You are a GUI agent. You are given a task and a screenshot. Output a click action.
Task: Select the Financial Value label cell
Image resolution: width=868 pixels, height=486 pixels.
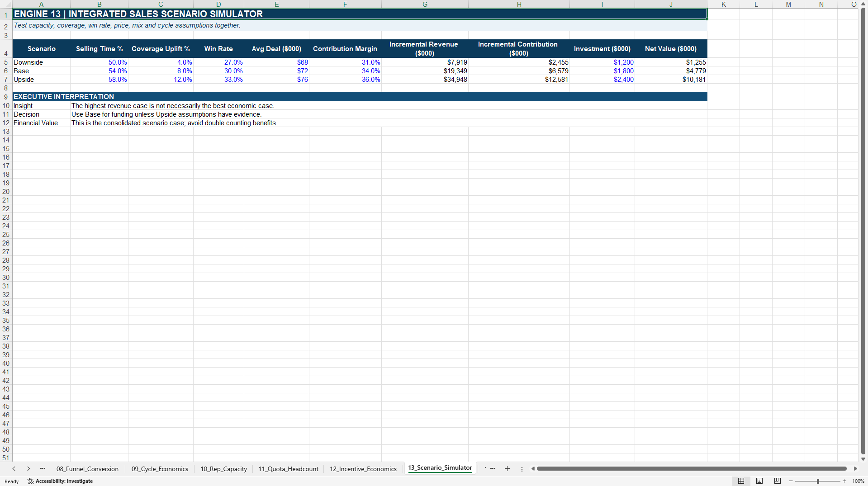pyautogui.click(x=41, y=123)
